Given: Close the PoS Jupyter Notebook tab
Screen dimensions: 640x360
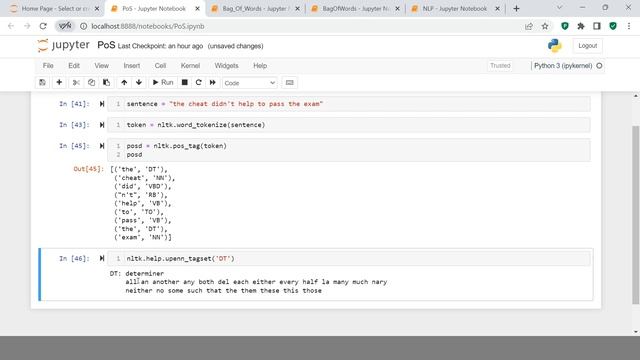Looking at the screenshot, I should (198, 9).
